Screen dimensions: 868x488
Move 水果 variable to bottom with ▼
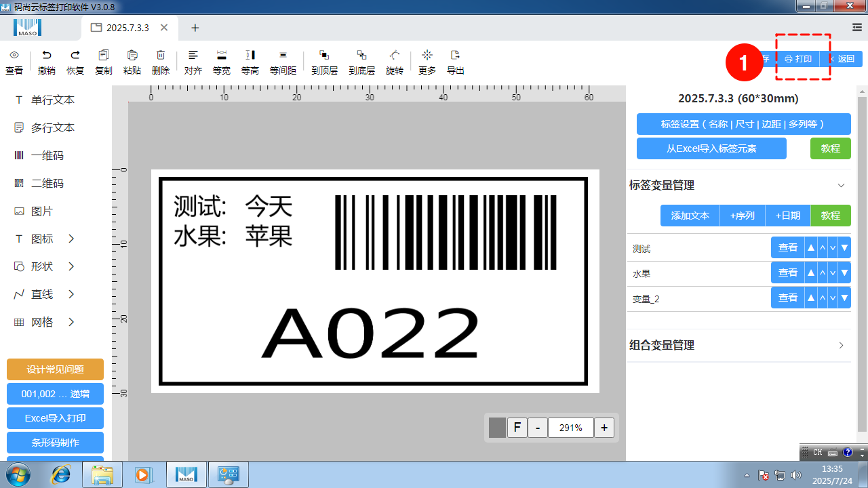(844, 273)
